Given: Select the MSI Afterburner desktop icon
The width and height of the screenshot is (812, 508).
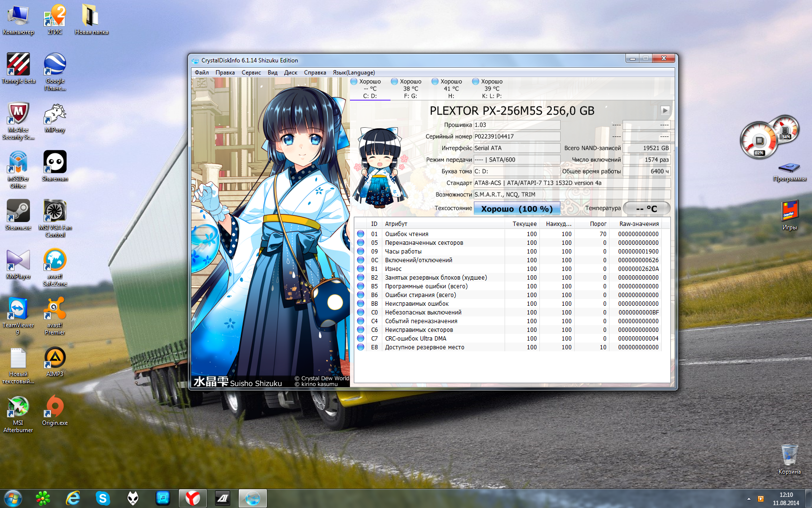Looking at the screenshot, I should (x=18, y=414).
